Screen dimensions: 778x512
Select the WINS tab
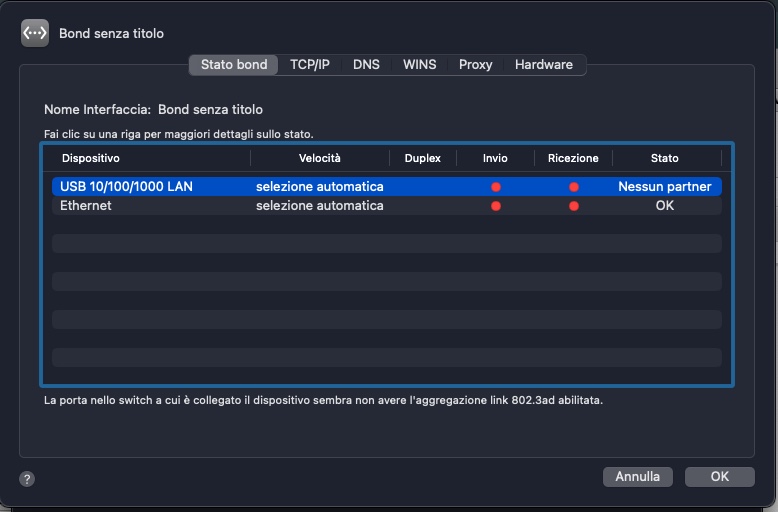pos(419,65)
